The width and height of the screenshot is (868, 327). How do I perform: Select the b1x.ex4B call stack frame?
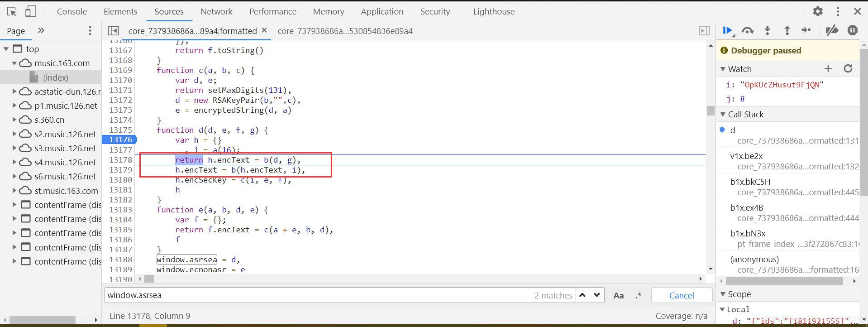click(788, 212)
